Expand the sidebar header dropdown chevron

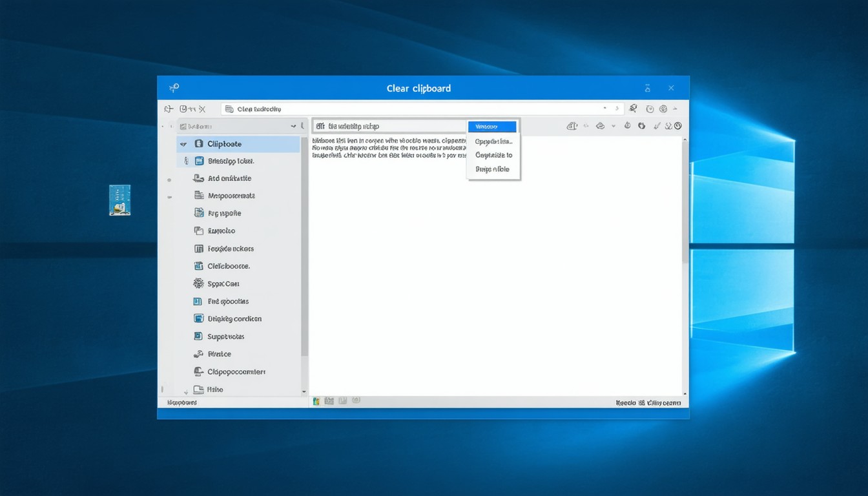click(x=293, y=127)
